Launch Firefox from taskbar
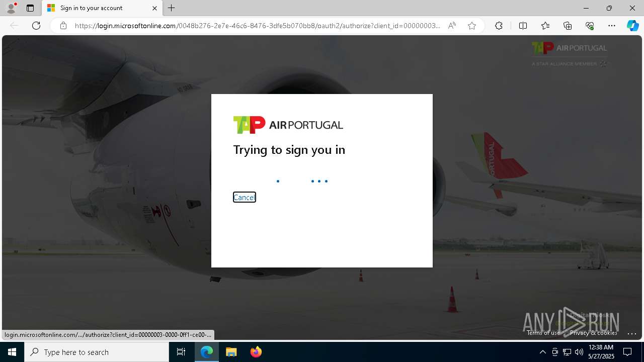The height and width of the screenshot is (362, 644). coord(256,352)
